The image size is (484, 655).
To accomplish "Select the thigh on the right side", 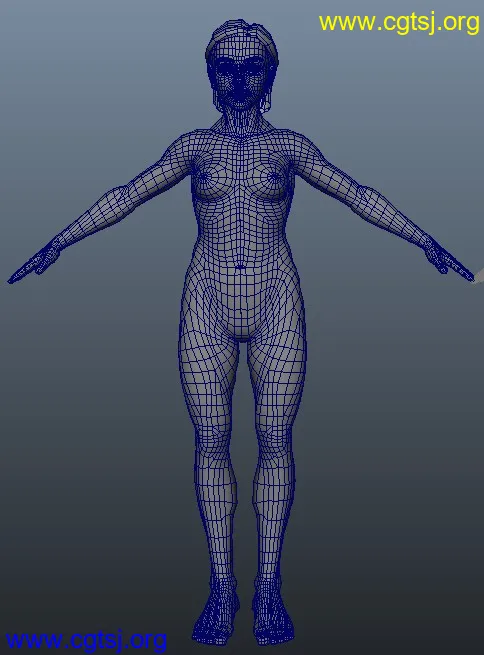I will pos(278,376).
